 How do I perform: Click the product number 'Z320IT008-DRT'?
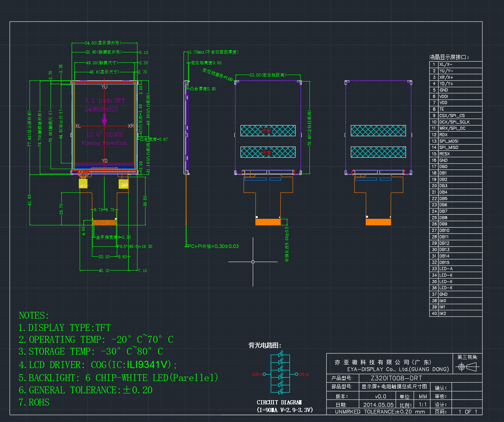(396, 378)
